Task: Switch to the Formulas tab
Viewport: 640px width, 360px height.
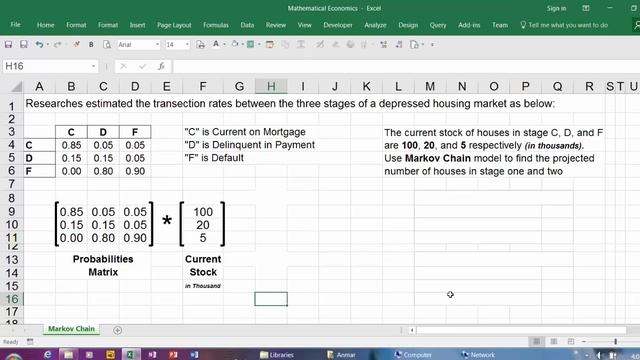Action: click(x=216, y=25)
